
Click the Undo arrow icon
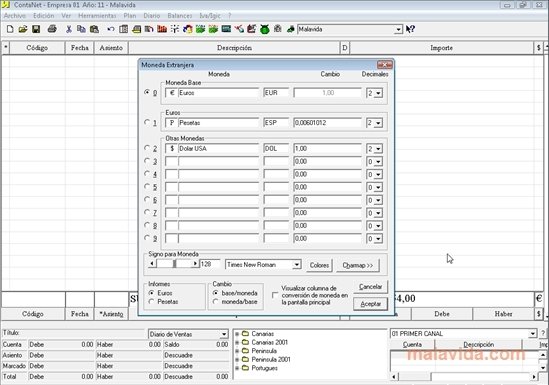click(111, 29)
